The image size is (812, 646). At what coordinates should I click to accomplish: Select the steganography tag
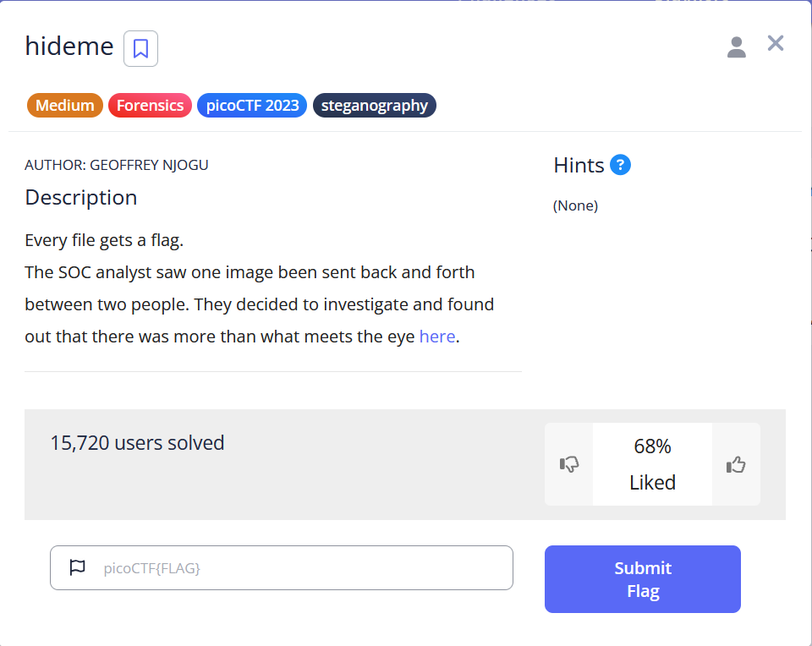[375, 106]
